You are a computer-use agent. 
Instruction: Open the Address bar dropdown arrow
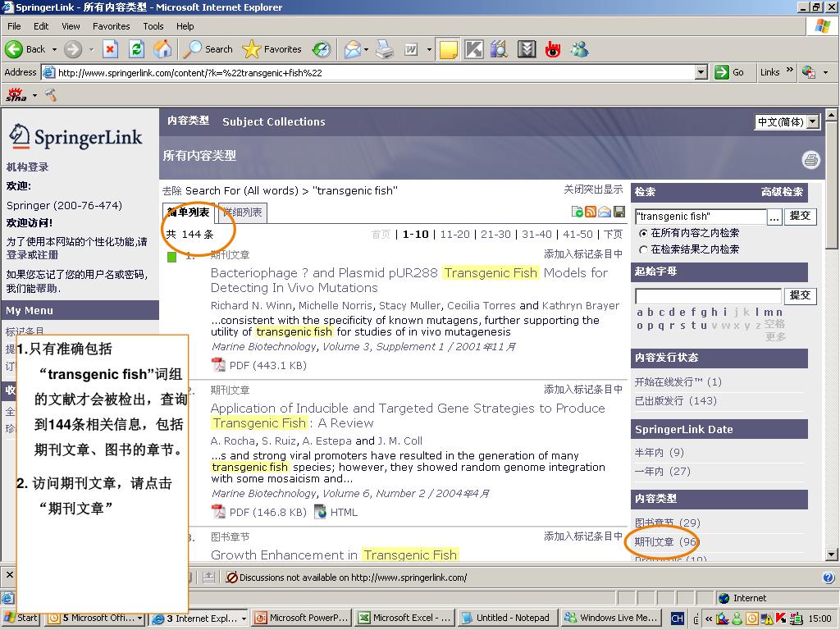701,72
